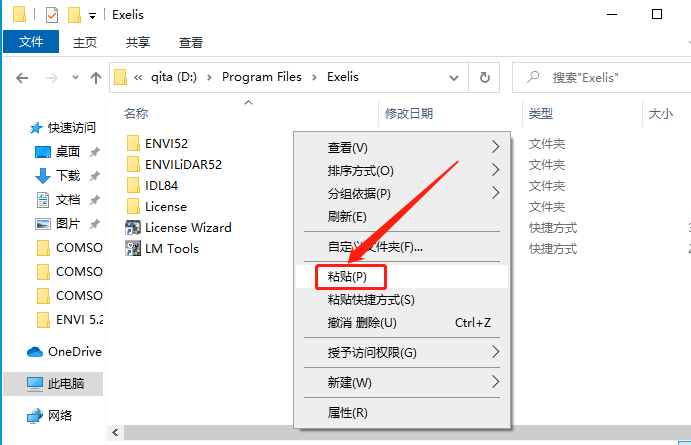Viewport: 691px width, 445px height.
Task: Expand the 授予访问权限(G) submenu arrow
Action: 495,352
